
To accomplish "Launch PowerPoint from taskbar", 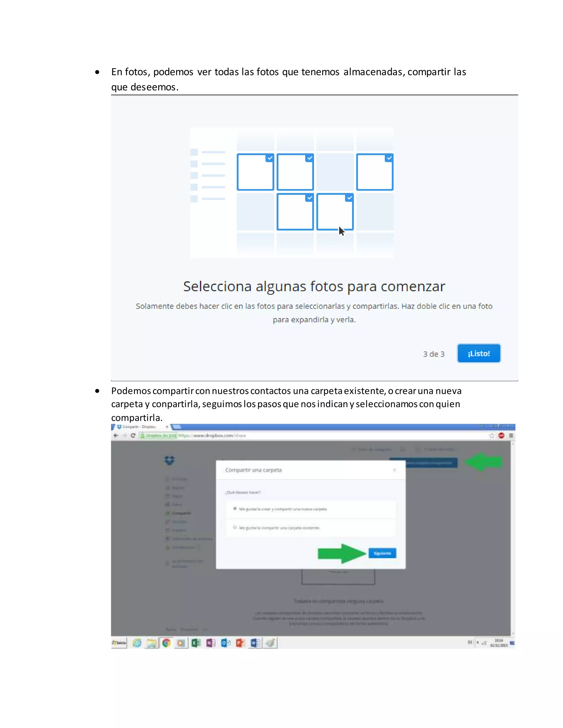I will click(x=240, y=643).
